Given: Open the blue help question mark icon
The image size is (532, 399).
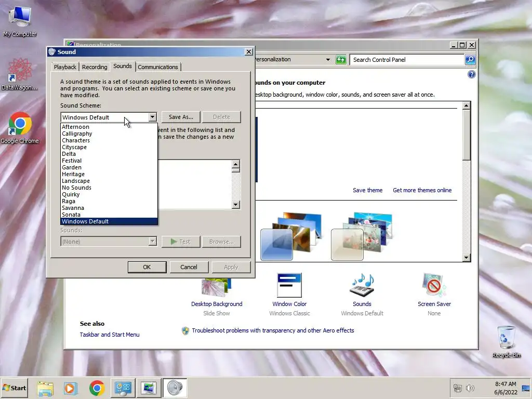Looking at the screenshot, I should click(471, 74).
